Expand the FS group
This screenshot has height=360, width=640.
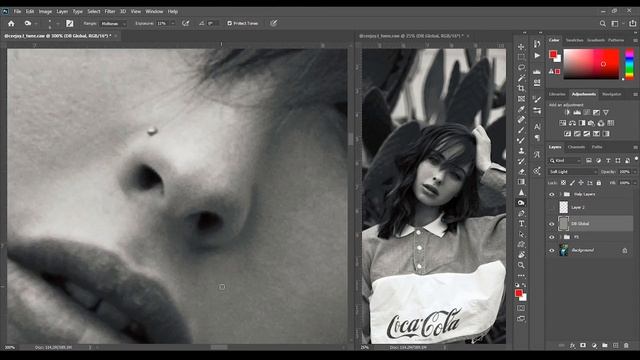coord(560,237)
